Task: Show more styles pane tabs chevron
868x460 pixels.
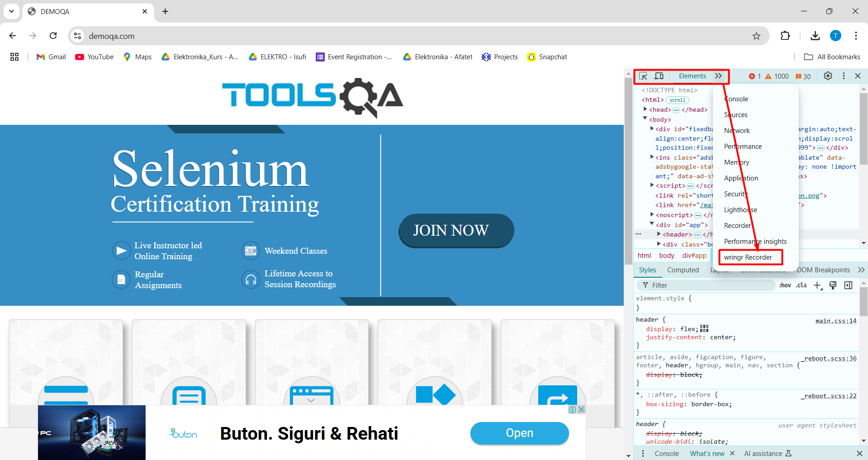Action: [x=861, y=270]
